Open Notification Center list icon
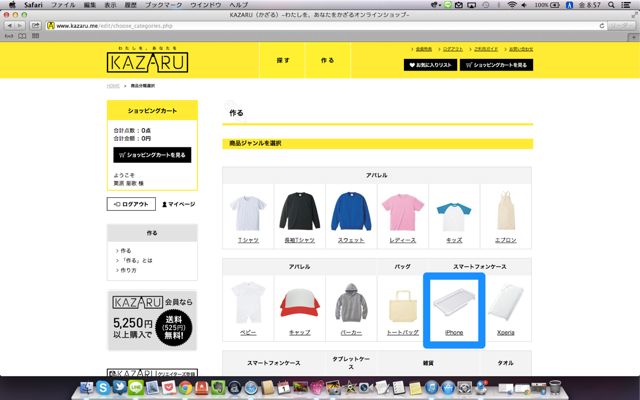Viewport: 640px width, 400px height. point(626,5)
